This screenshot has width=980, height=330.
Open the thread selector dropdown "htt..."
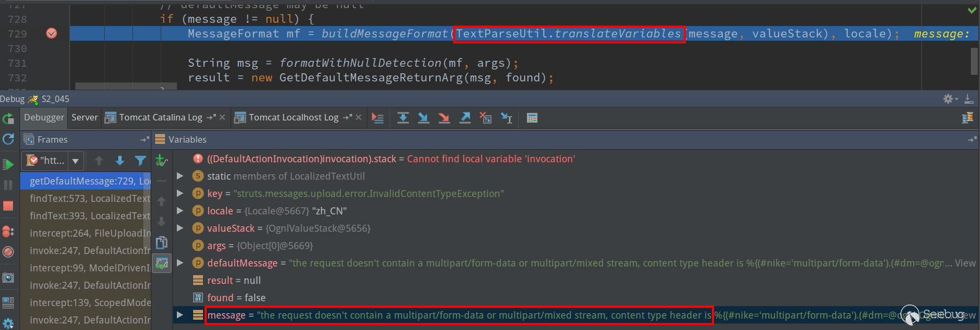[x=53, y=161]
